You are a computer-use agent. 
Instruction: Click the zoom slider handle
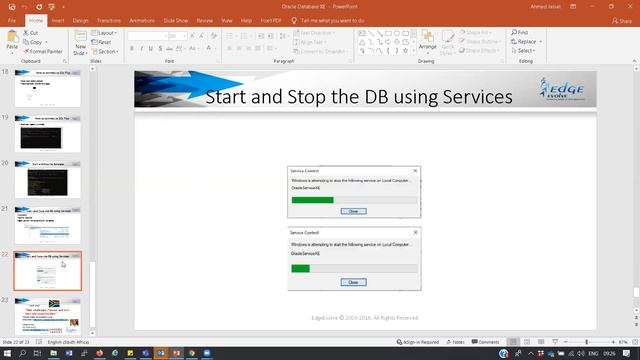point(587,342)
